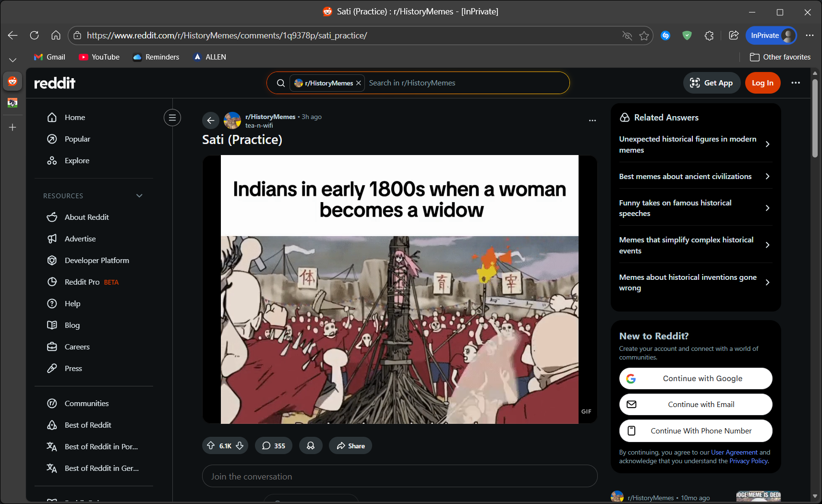The width and height of the screenshot is (822, 504).
Task: Click the Log In button
Action: pyautogui.click(x=762, y=83)
